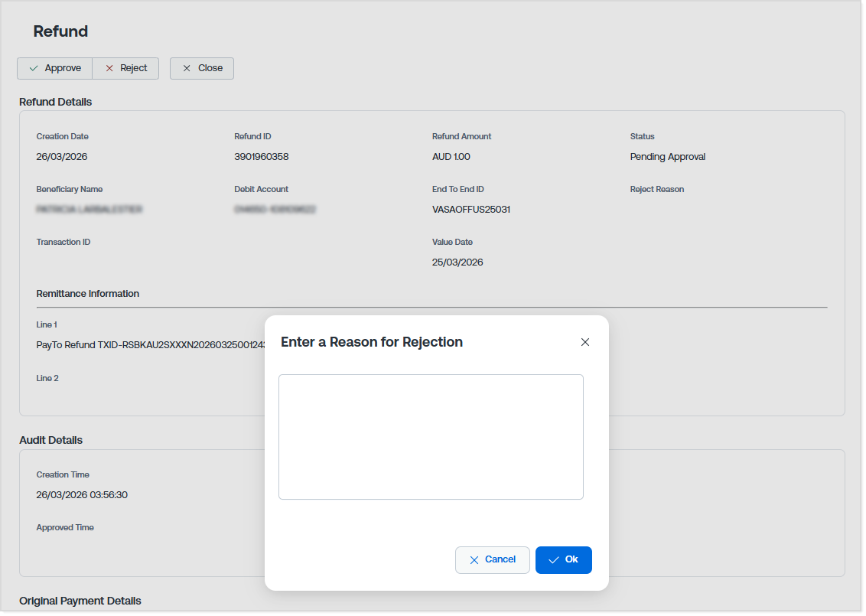Viewport: 866px width, 616px height.
Task: Cancel the rejection dialog
Action: (493, 560)
